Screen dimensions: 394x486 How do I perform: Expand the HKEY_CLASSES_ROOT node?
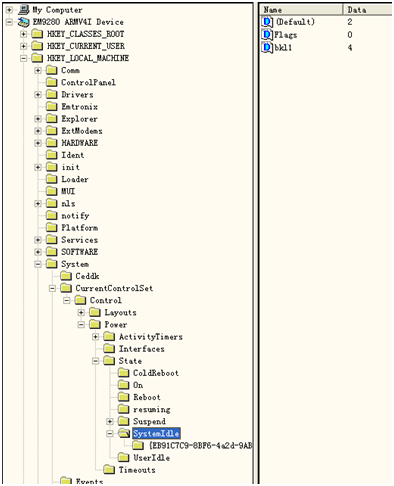(23, 34)
